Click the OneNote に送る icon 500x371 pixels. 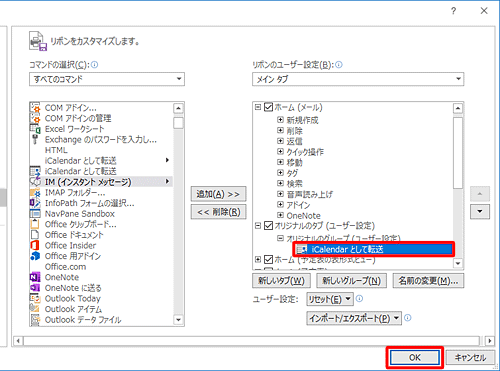click(x=35, y=288)
